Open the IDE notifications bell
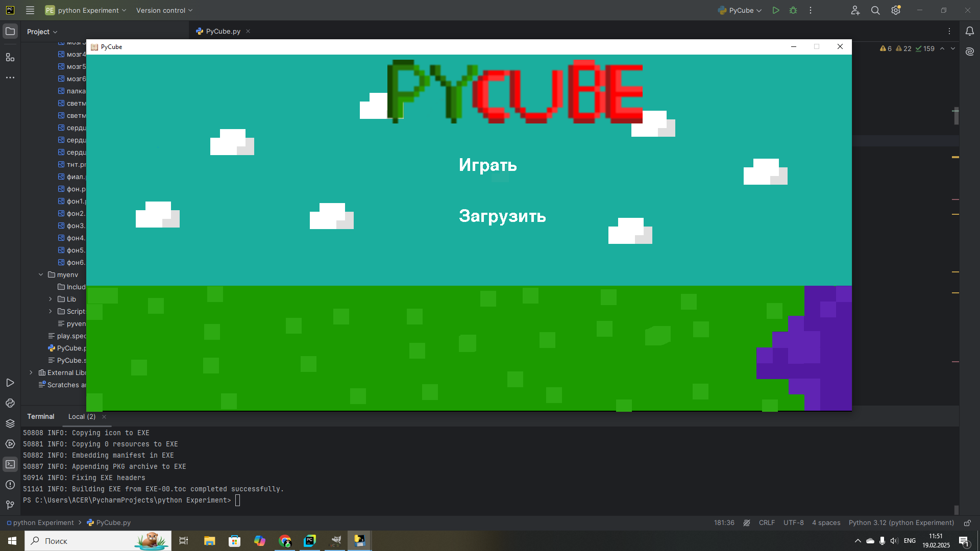 [x=970, y=31]
